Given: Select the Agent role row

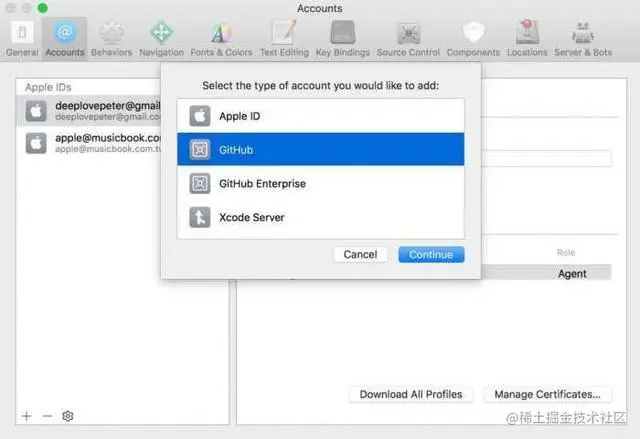Looking at the screenshot, I should (546, 273).
